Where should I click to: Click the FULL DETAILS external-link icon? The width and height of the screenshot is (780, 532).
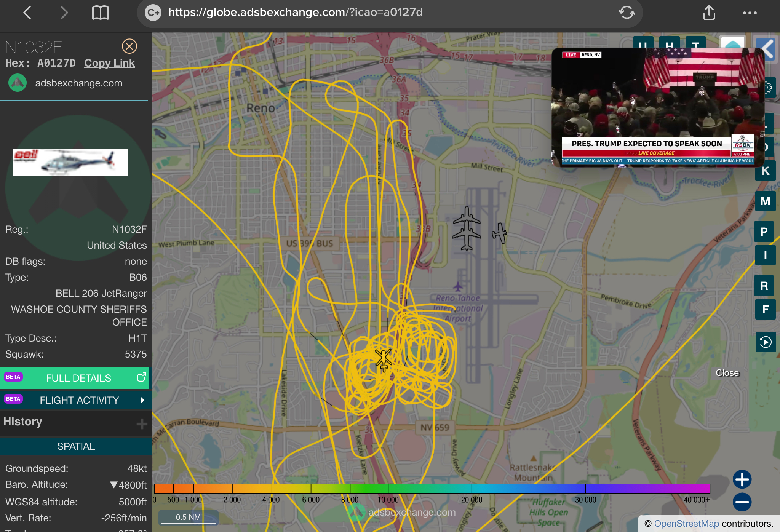pyautogui.click(x=141, y=377)
